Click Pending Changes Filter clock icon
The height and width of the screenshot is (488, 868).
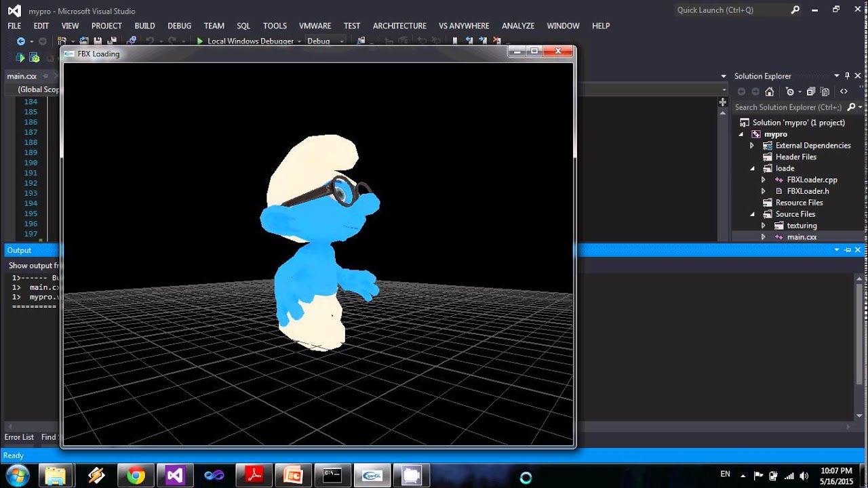point(790,91)
